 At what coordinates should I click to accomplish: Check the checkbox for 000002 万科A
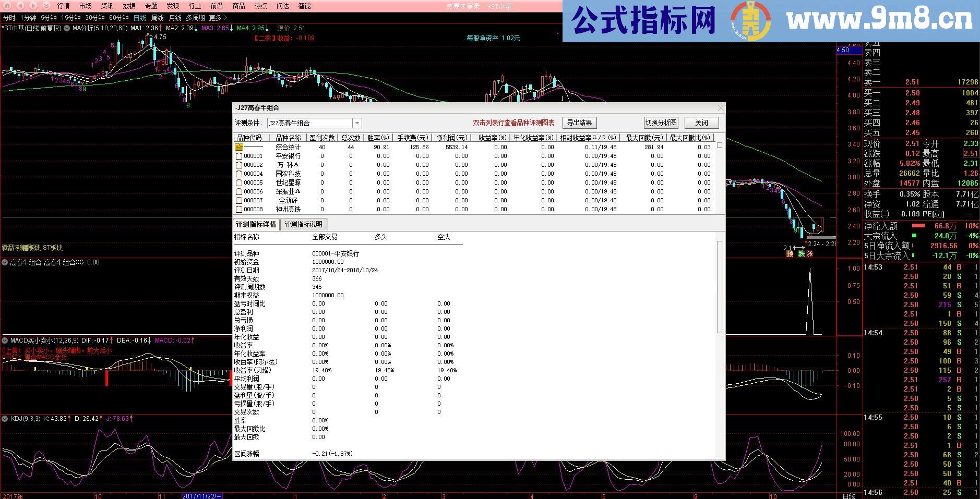tap(239, 165)
